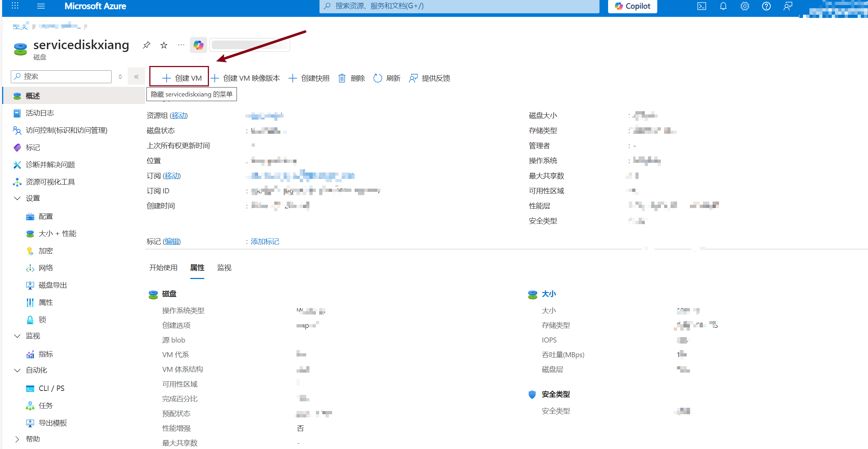Open the more options ellipsis beside title

[x=181, y=45]
